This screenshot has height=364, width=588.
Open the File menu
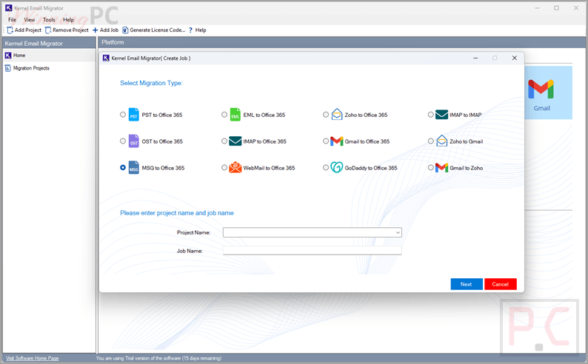coord(13,20)
